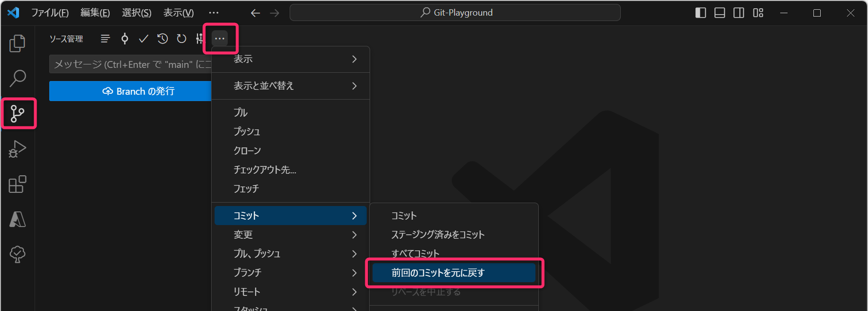Click the commit message input field

(x=130, y=64)
